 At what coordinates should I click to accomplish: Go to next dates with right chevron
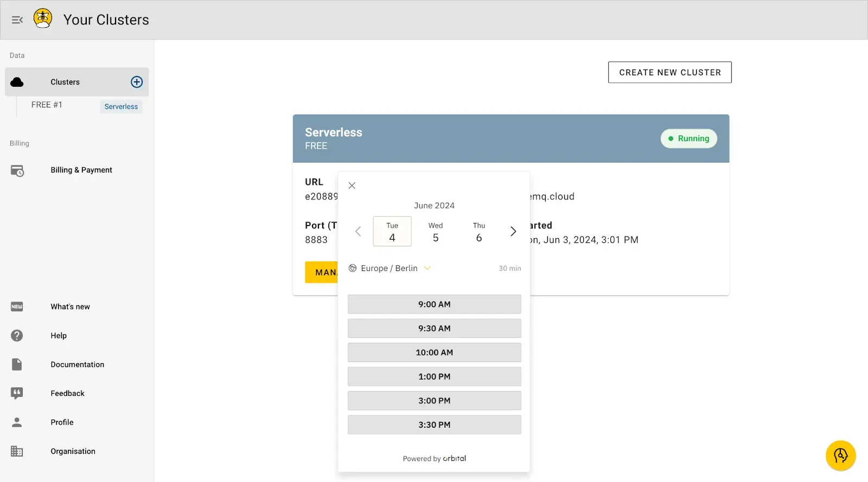[x=513, y=232]
